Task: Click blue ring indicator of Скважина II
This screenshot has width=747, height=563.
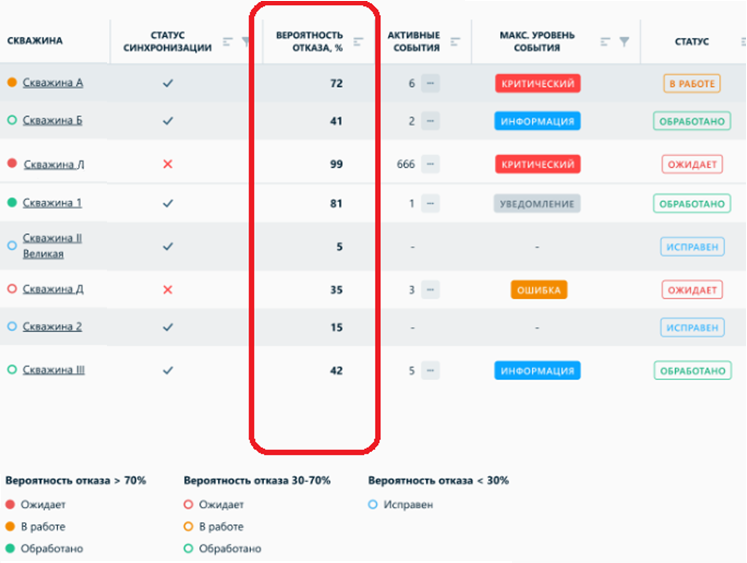Action: [12, 246]
